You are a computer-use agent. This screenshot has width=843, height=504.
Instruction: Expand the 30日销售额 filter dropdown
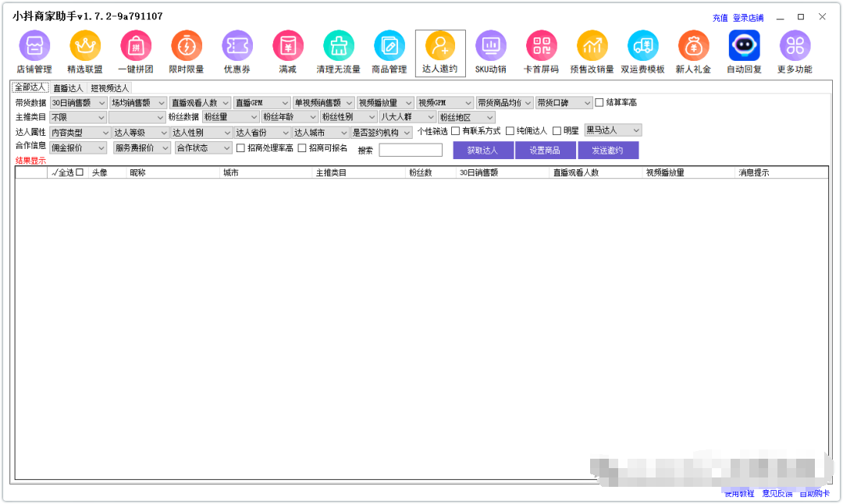79,103
